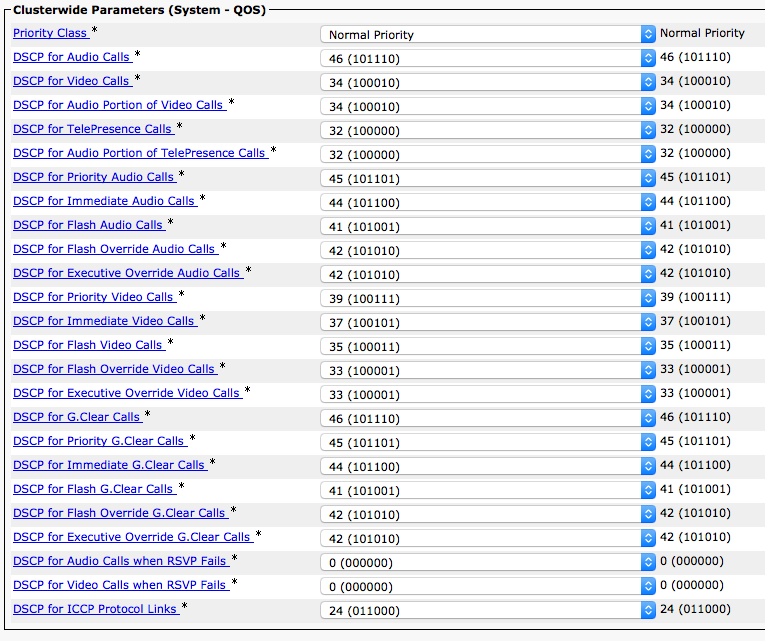Expand DSCP for Immediate Video Calls dropdown
Image resolution: width=765 pixels, height=641 pixels.
pyautogui.click(x=488, y=322)
